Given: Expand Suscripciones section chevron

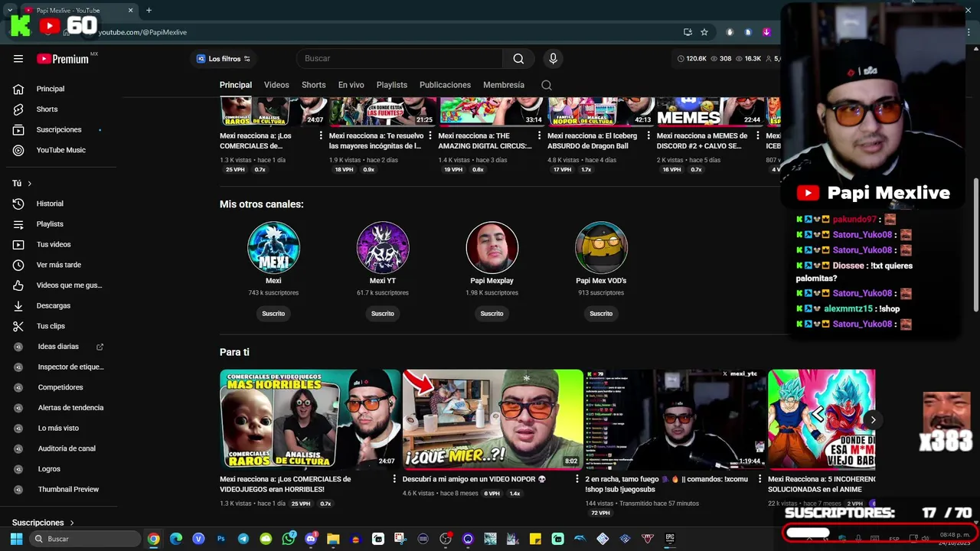Looking at the screenshot, I should click(x=72, y=523).
